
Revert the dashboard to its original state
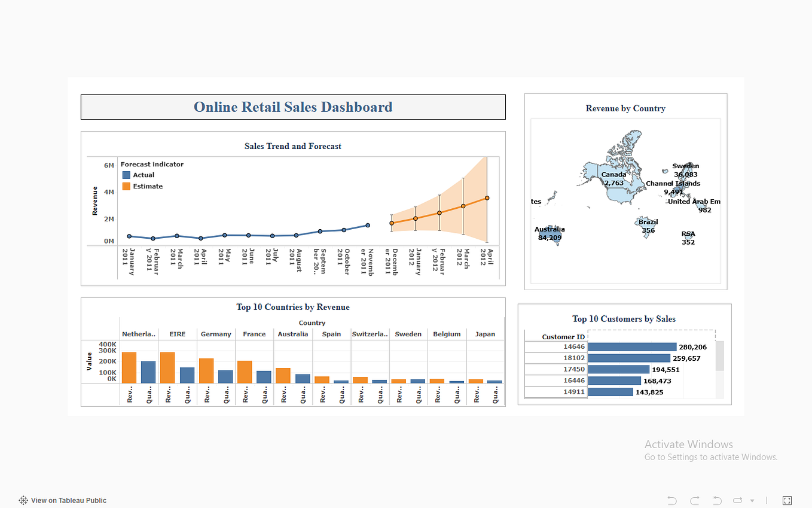(x=716, y=500)
